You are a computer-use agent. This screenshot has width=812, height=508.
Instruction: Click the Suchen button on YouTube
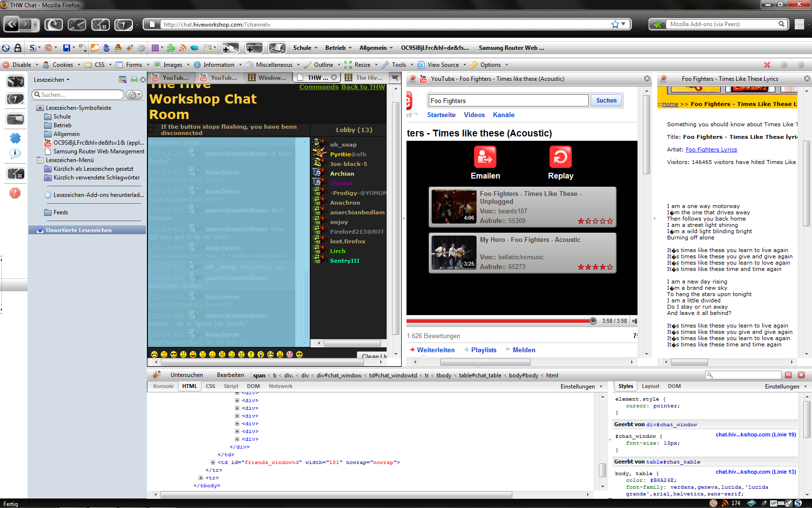(607, 101)
